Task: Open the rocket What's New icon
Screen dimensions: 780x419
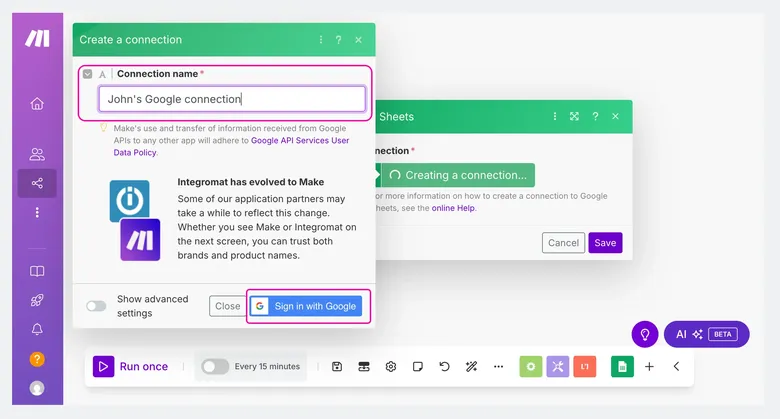Action: click(37, 300)
